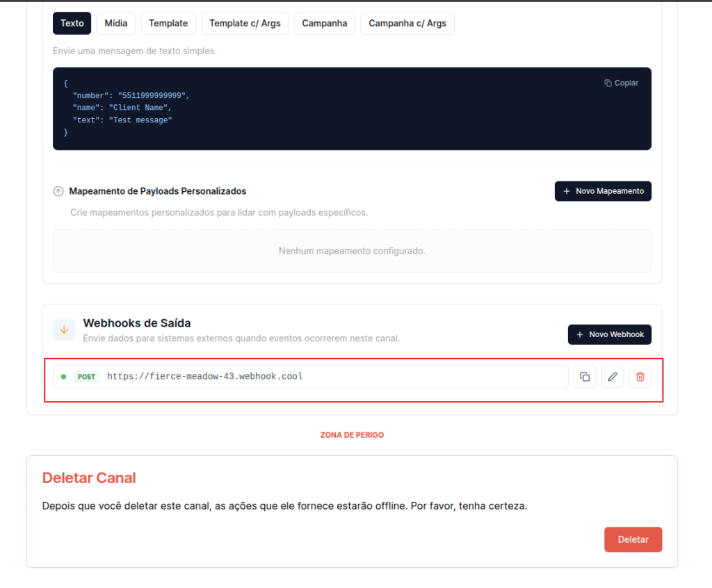Open the Campanha c/ Args tab

click(407, 23)
